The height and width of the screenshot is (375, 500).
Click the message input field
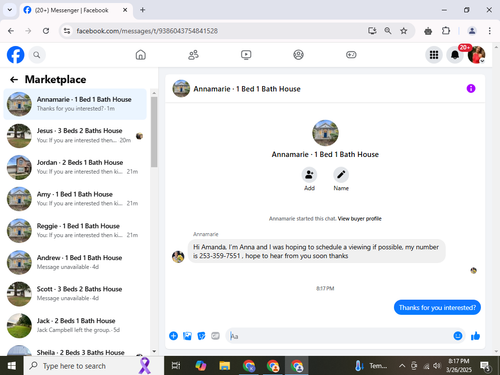pyautogui.click(x=340, y=336)
